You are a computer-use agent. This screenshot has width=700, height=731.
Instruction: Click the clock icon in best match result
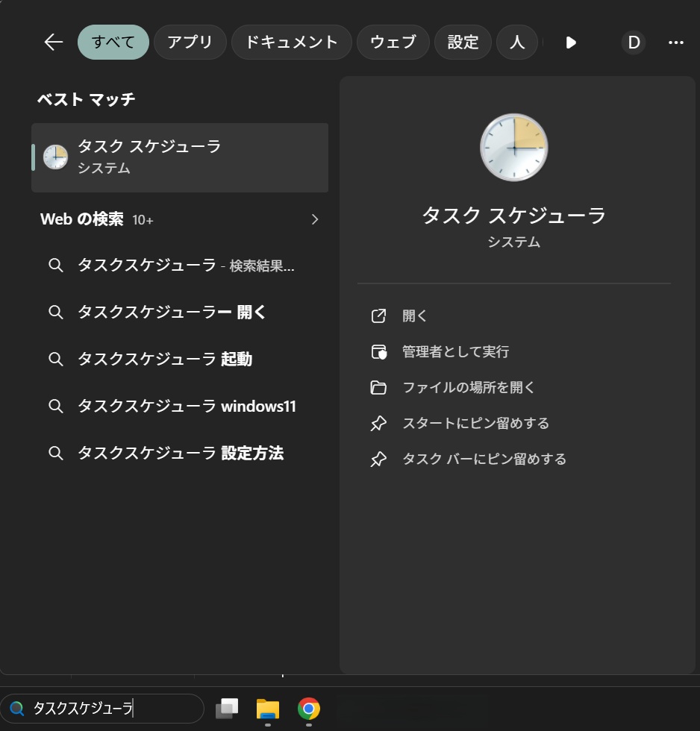[x=55, y=157]
